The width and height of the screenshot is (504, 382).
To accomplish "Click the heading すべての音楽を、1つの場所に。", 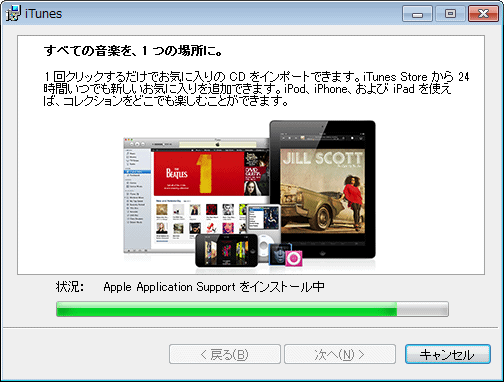I will [133, 51].
